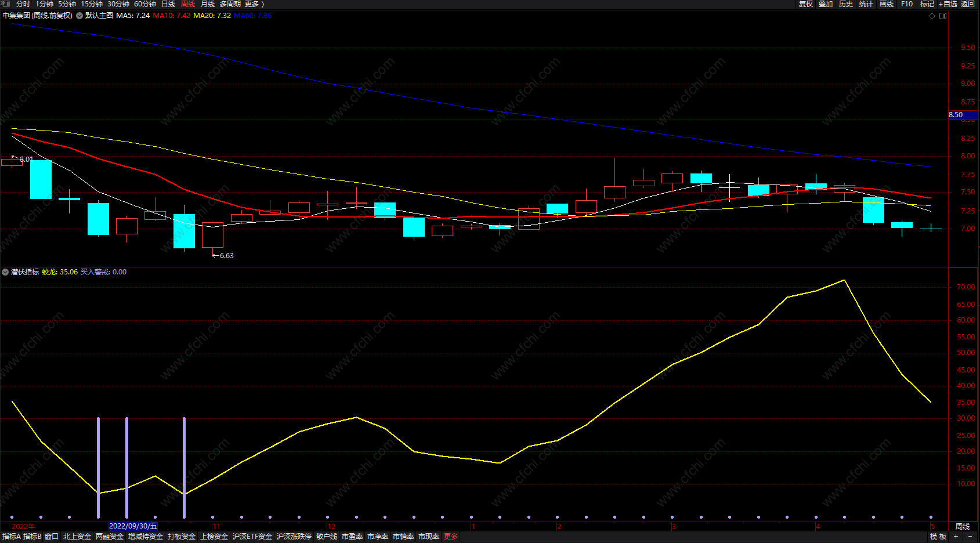Screen dimensions: 980x543
Task: Switch to 日线 daily chart tab
Action: (168, 4)
